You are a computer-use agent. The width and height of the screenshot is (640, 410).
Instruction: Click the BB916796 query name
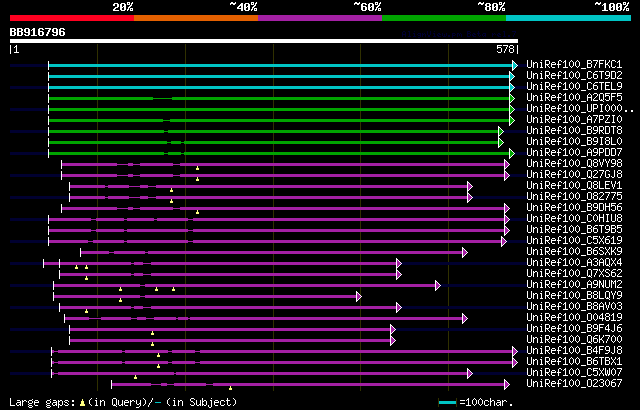coord(37,32)
